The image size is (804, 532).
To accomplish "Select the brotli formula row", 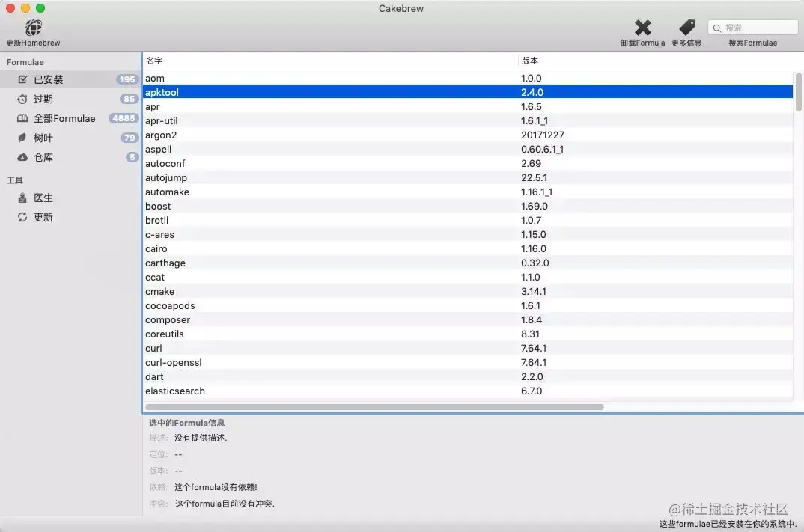I will 468,221.
